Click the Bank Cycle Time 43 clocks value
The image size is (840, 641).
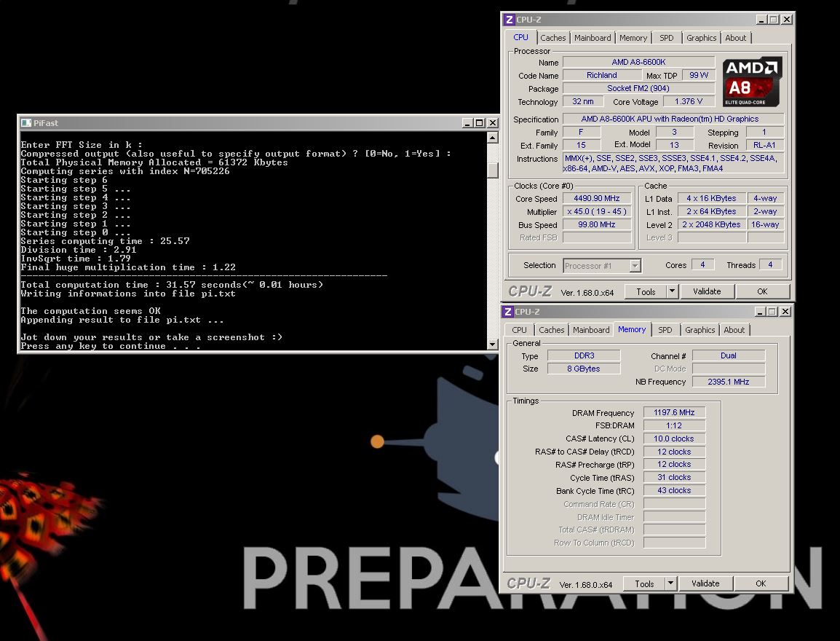[674, 490]
